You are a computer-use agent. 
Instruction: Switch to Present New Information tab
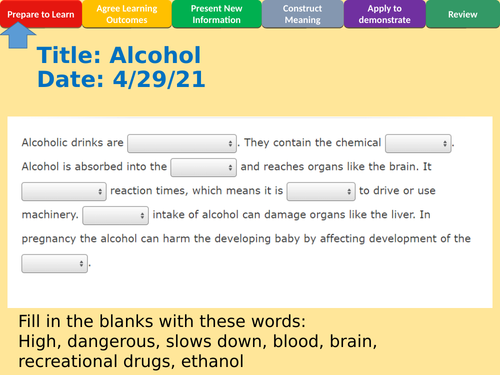point(216,14)
